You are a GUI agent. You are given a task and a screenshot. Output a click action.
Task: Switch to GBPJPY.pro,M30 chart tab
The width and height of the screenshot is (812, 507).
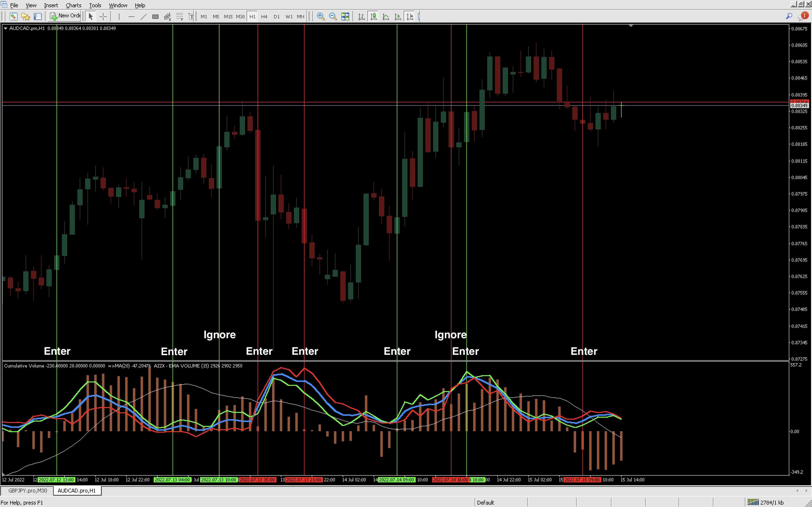click(x=28, y=491)
